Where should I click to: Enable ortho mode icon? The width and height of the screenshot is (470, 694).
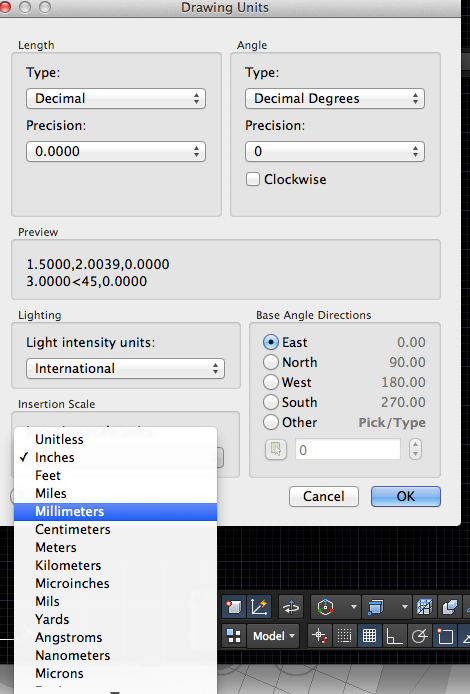click(x=394, y=636)
